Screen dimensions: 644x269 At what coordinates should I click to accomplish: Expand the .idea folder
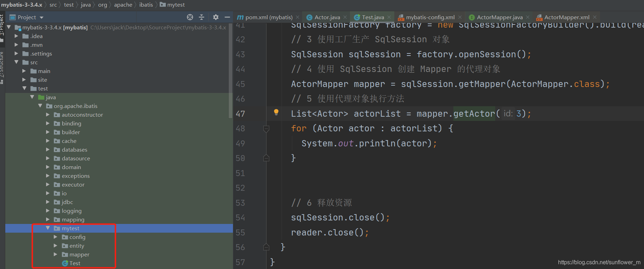click(x=16, y=36)
